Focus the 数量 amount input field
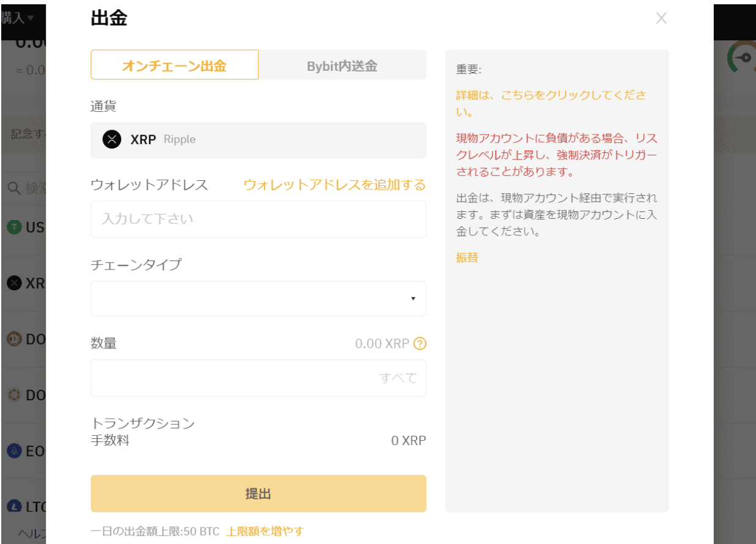This screenshot has width=756, height=544. (x=258, y=378)
